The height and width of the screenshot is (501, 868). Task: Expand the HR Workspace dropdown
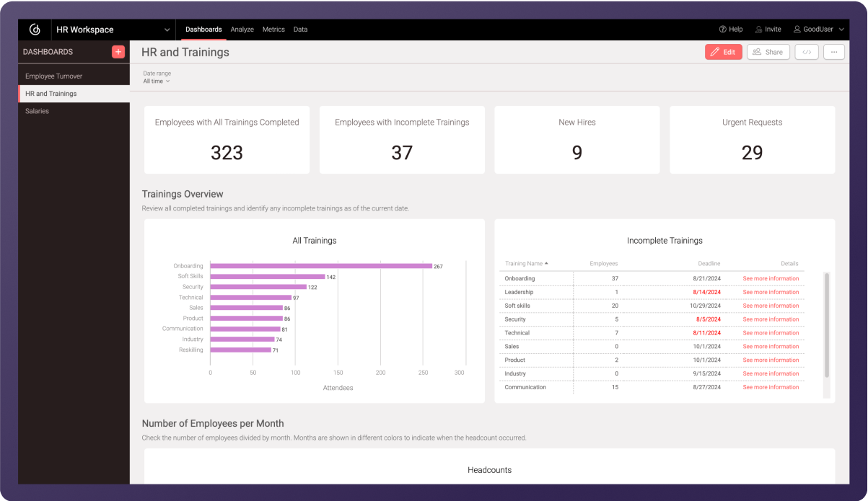pos(167,30)
